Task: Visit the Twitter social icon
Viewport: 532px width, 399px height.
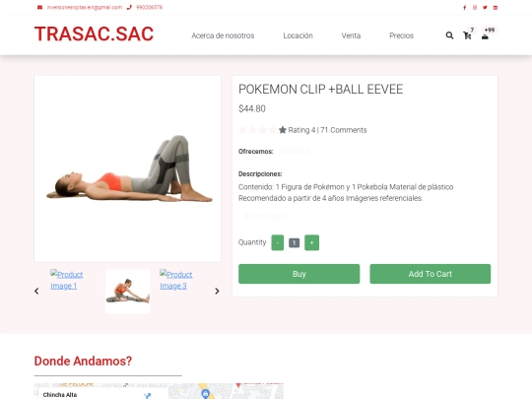Action: click(485, 8)
